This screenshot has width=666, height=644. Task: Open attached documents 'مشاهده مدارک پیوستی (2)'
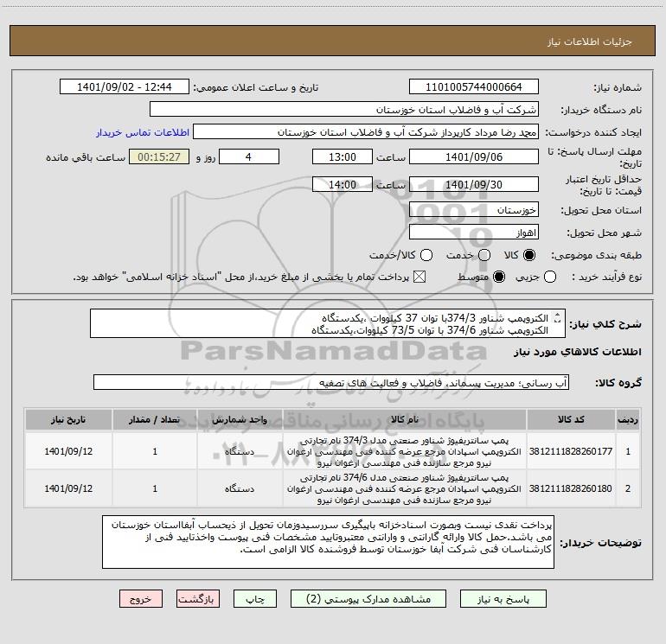(368, 598)
